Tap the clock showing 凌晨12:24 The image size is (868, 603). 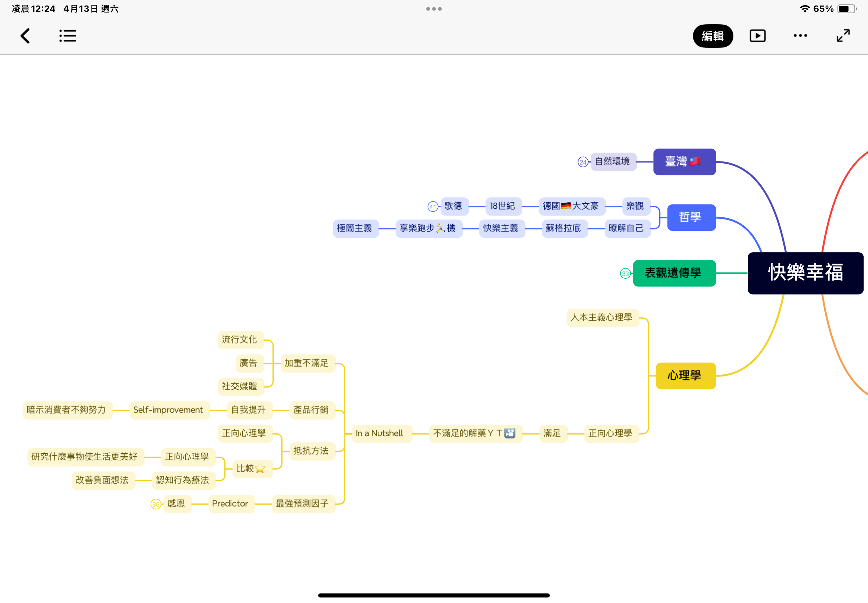[x=33, y=9]
